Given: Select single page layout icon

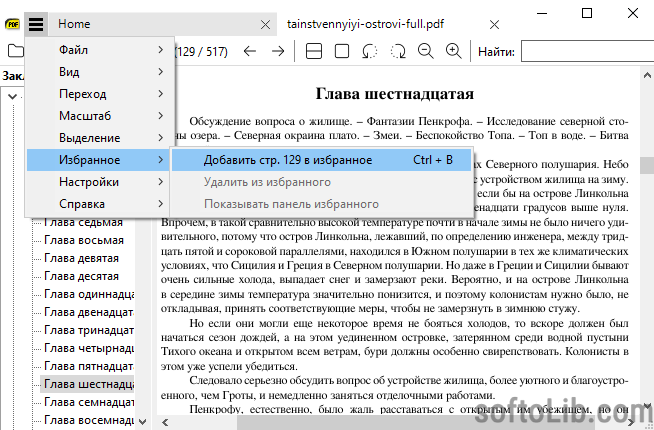Looking at the screenshot, I should tap(342, 51).
